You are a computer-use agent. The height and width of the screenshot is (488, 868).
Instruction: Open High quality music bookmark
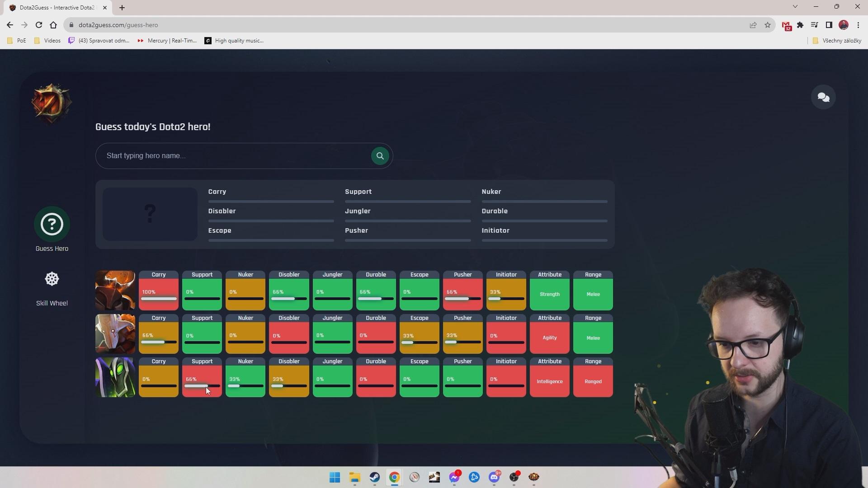(234, 41)
